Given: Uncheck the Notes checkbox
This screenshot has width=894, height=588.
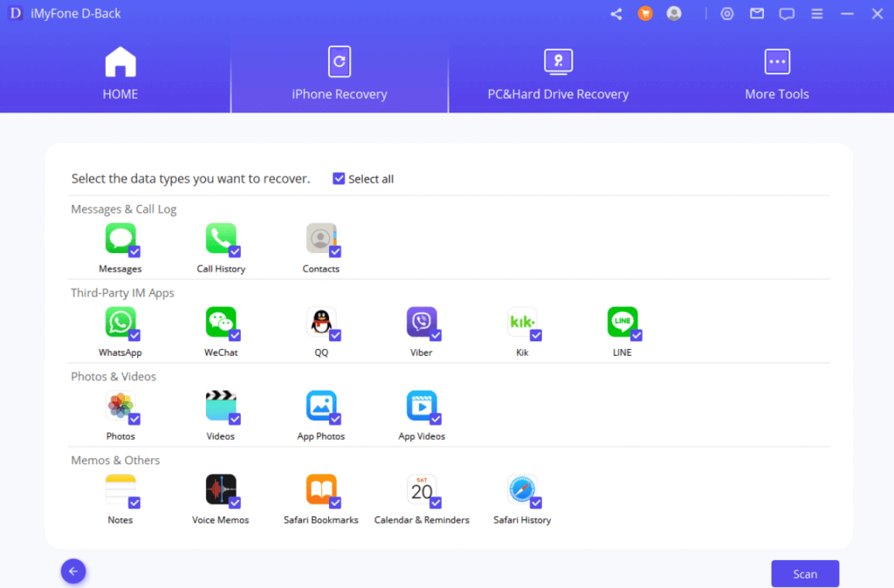Looking at the screenshot, I should point(134,503).
